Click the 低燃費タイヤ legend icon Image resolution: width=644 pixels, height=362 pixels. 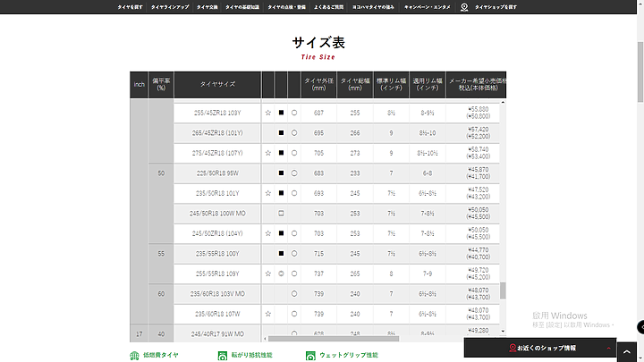134,356
